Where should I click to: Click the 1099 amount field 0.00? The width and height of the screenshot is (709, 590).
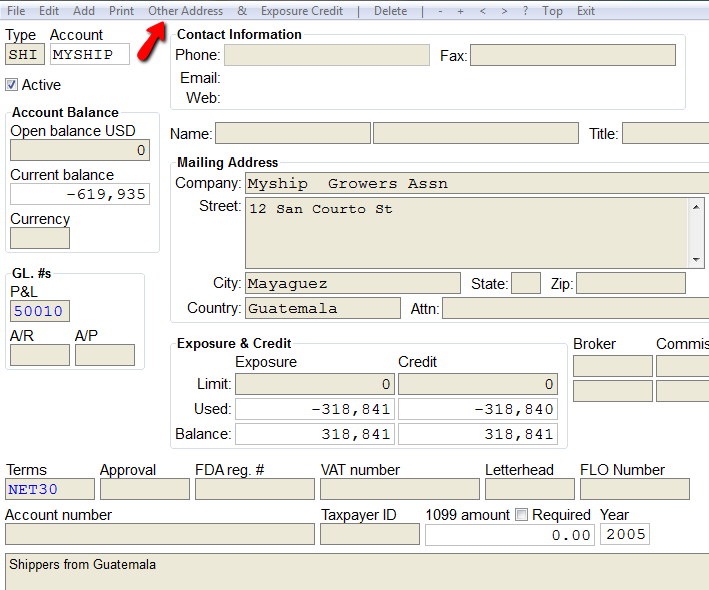click(x=510, y=534)
